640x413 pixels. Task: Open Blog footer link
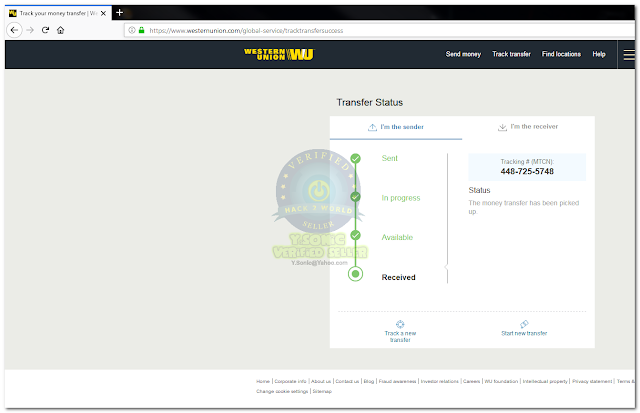[x=369, y=381]
